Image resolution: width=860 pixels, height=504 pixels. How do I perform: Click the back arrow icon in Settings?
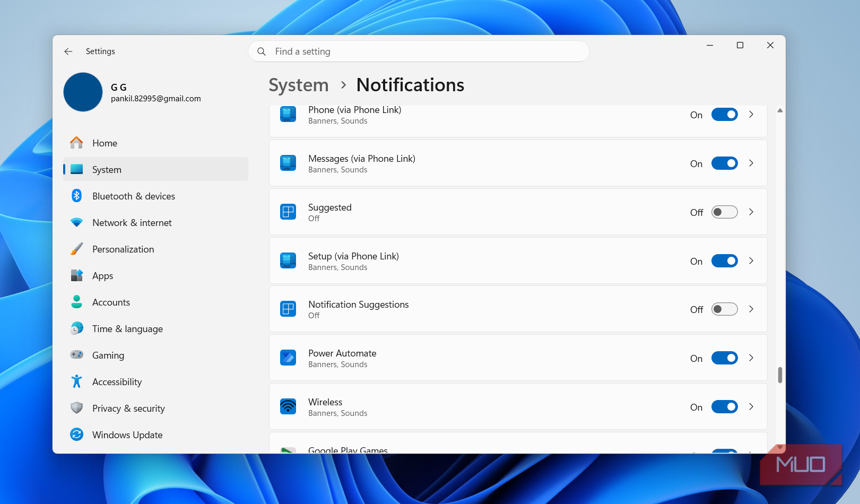pyautogui.click(x=68, y=51)
